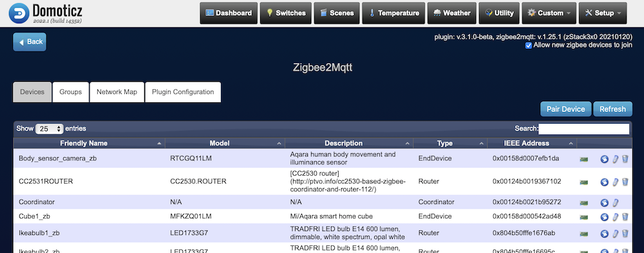Delete Cube1_zb with the trash icon

point(625,217)
